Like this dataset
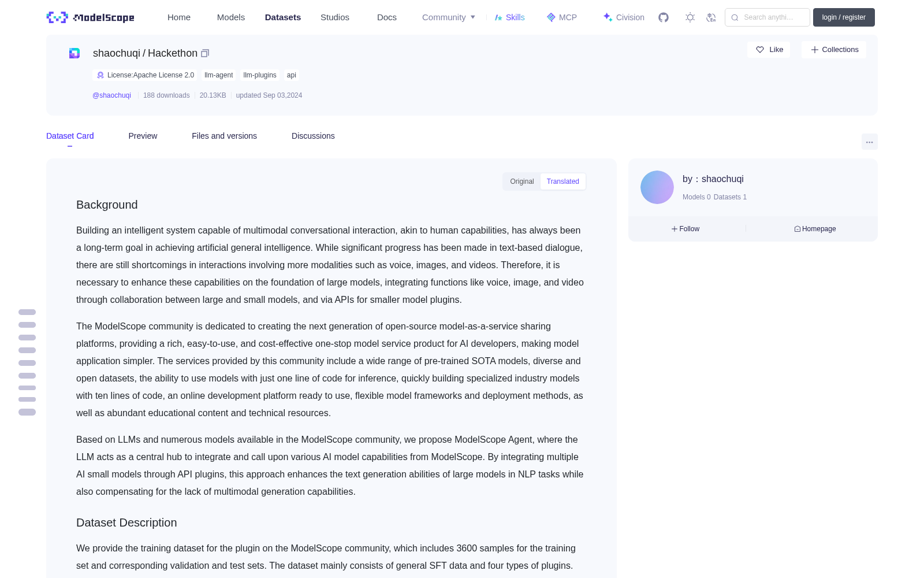924x578 pixels. (x=769, y=50)
